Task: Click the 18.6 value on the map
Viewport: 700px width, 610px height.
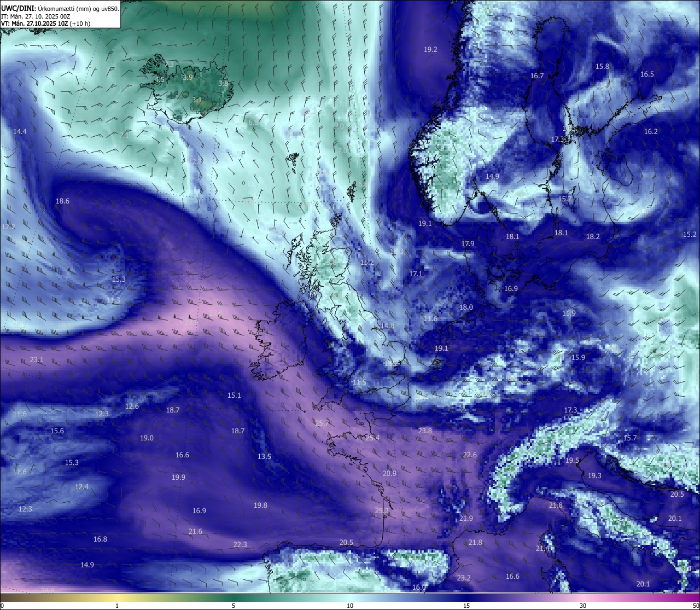Action: (62, 201)
